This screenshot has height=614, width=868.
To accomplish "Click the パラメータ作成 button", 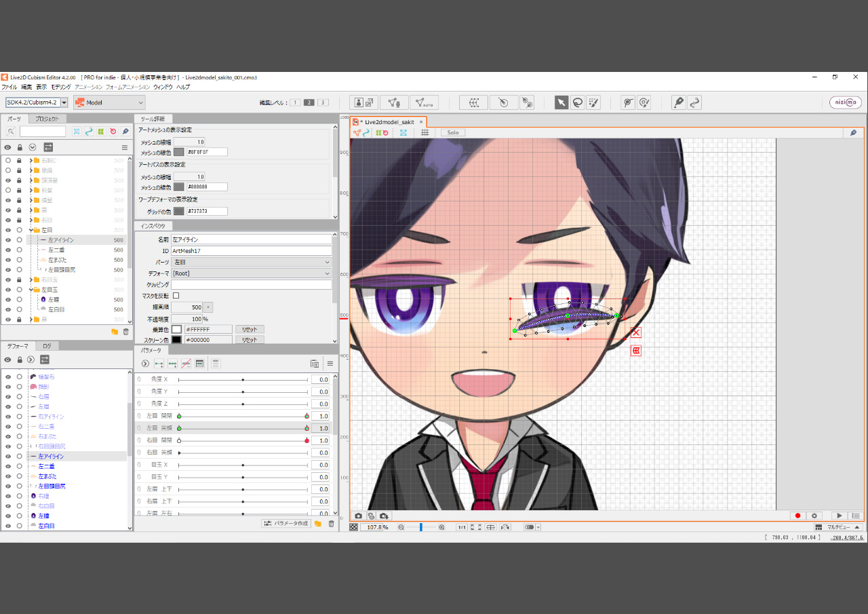I will (x=286, y=523).
